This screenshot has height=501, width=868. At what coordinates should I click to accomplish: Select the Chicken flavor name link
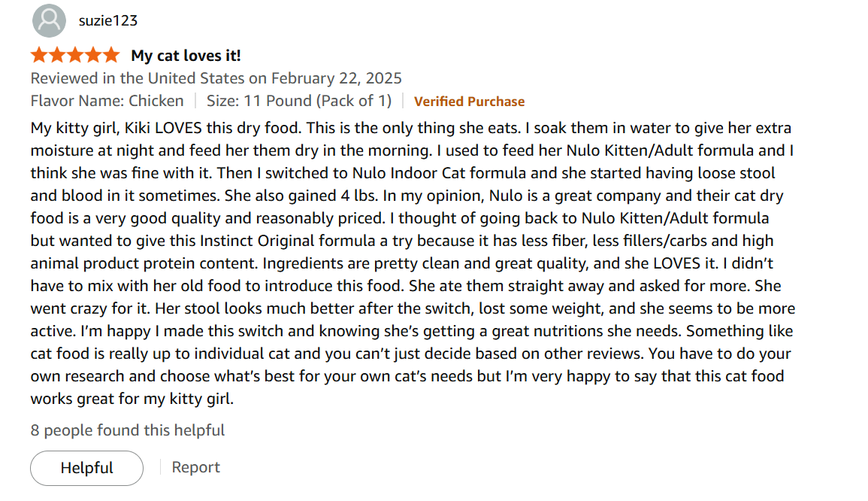[x=157, y=101]
